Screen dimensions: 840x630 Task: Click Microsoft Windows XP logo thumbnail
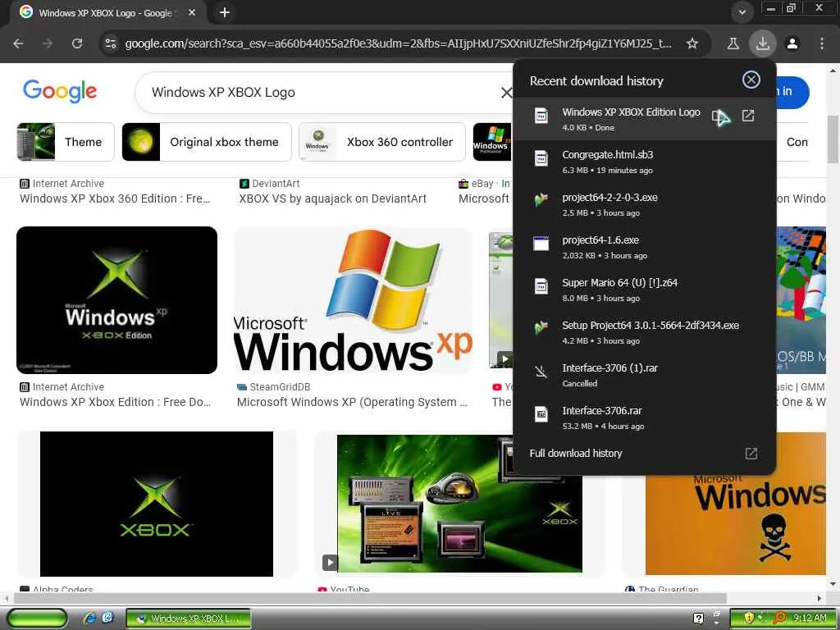(x=354, y=300)
